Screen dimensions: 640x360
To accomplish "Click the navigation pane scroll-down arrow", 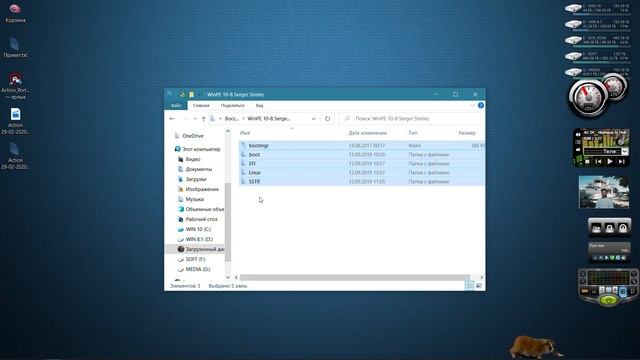I will point(228,277).
